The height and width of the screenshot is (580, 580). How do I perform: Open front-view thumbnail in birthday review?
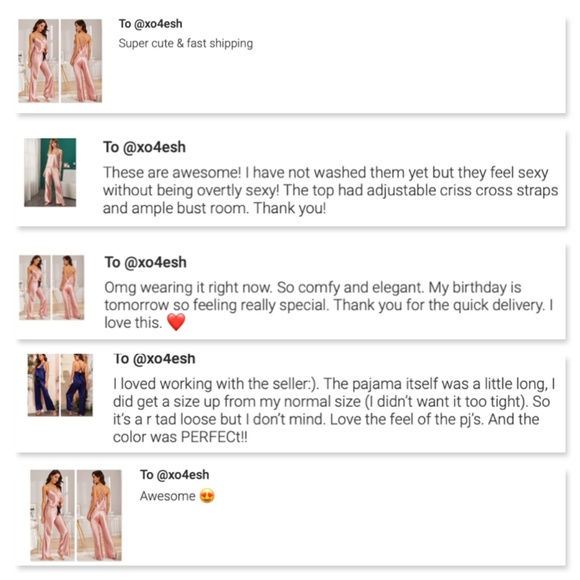[x=35, y=287]
